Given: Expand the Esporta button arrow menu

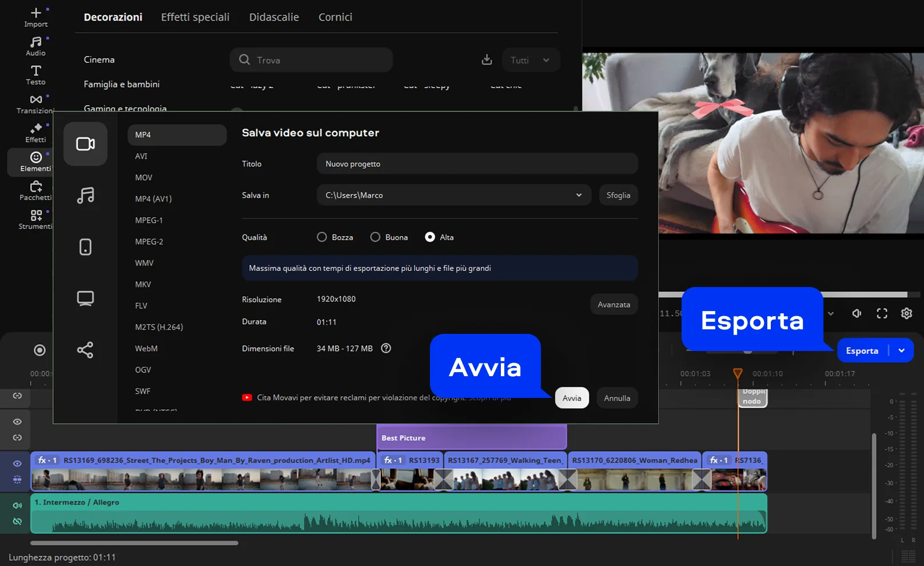Looking at the screenshot, I should [902, 350].
